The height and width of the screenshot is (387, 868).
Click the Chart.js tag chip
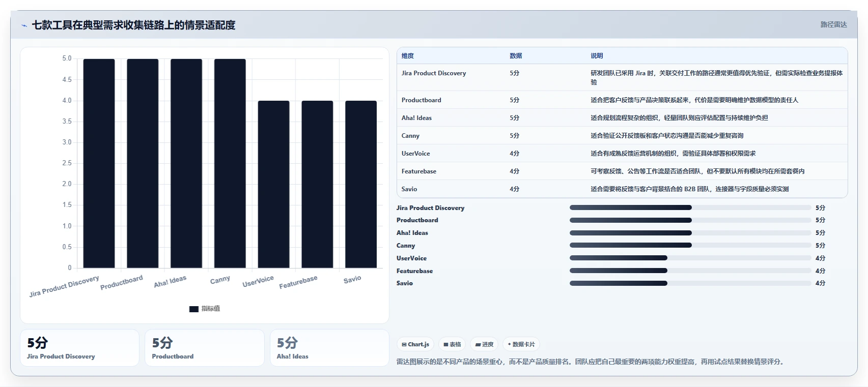pyautogui.click(x=415, y=344)
